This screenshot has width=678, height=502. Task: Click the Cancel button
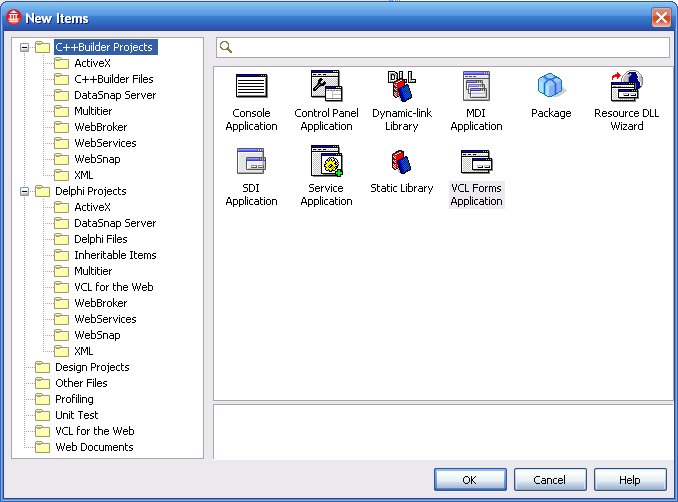pyautogui.click(x=550, y=480)
